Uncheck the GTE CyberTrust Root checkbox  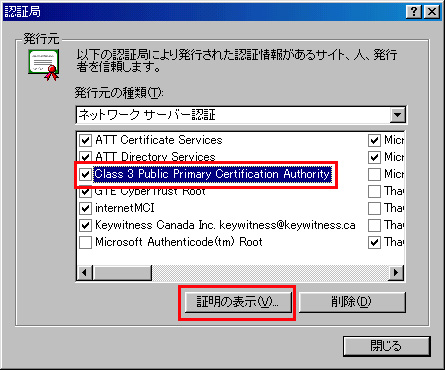[85, 191]
